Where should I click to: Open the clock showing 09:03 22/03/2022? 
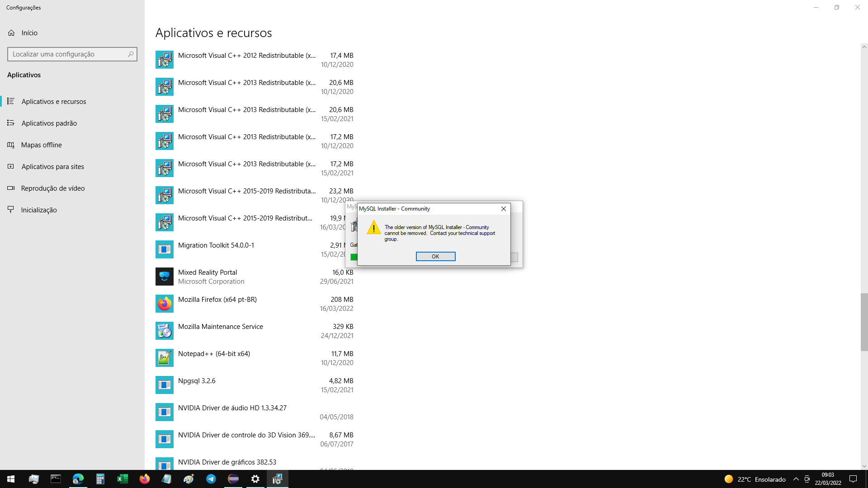[x=828, y=479]
